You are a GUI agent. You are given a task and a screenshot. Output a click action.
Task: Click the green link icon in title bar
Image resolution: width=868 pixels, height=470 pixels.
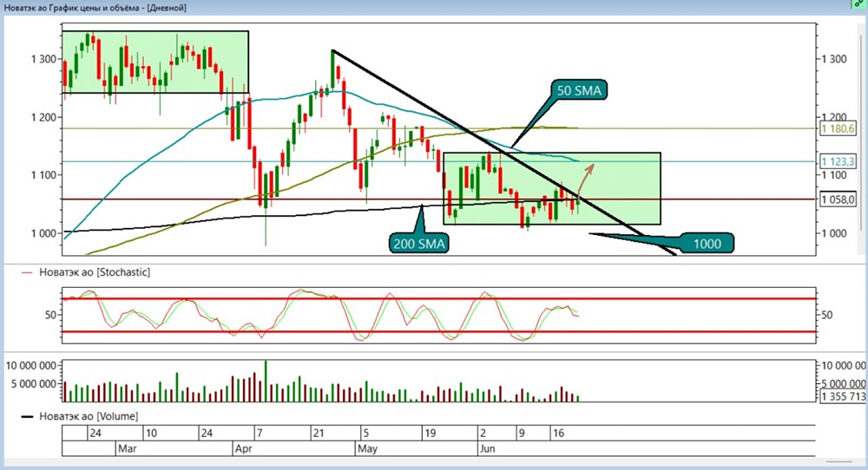[x=860, y=4]
